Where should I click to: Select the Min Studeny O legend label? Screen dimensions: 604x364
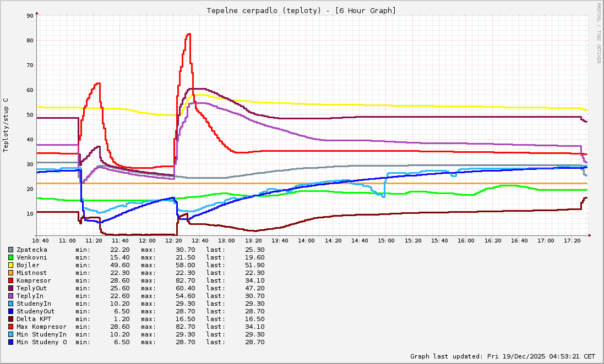41,342
